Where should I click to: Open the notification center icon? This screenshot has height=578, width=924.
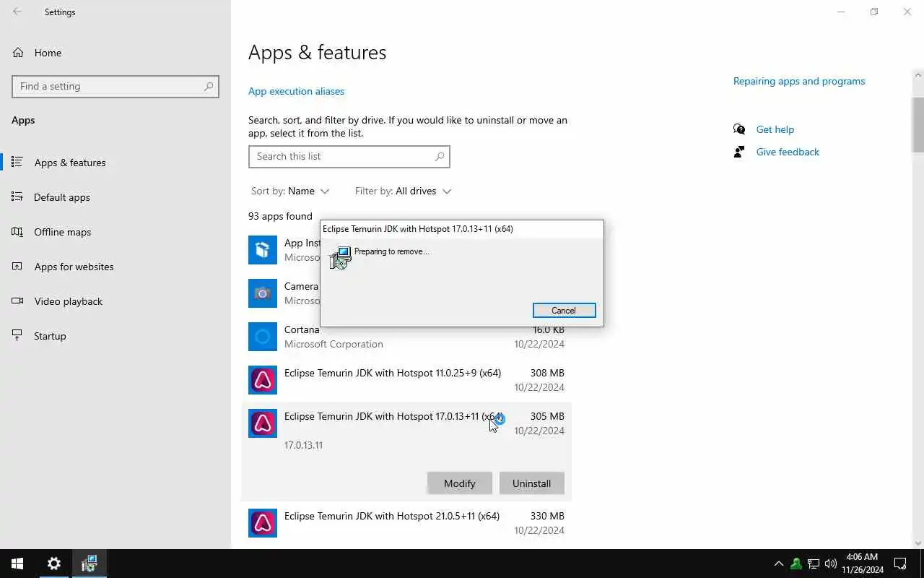[900, 564]
